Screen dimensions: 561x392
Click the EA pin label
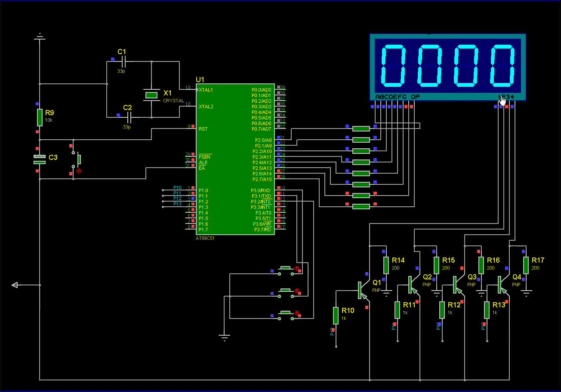point(201,168)
